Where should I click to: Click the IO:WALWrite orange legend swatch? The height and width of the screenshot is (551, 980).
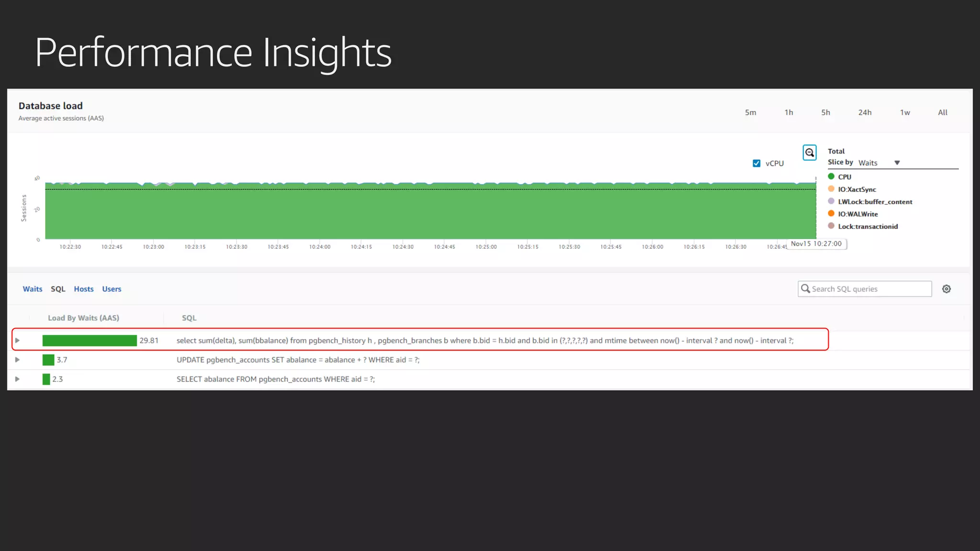(831, 214)
